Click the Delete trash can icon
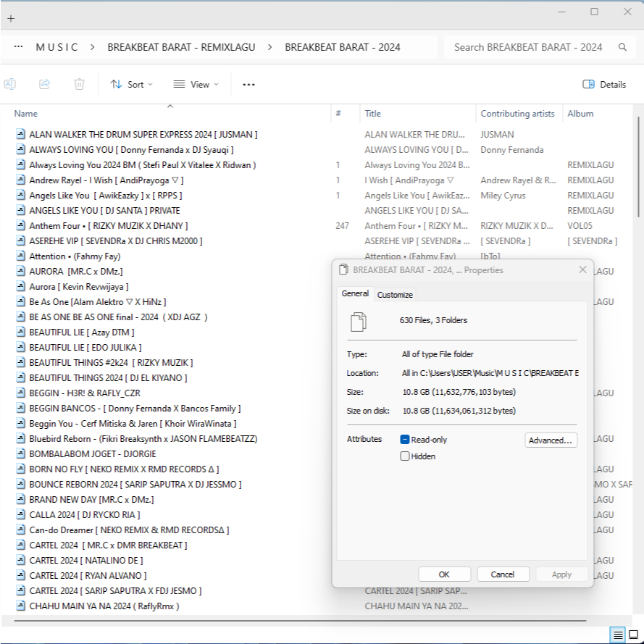The image size is (644, 644). [79, 84]
